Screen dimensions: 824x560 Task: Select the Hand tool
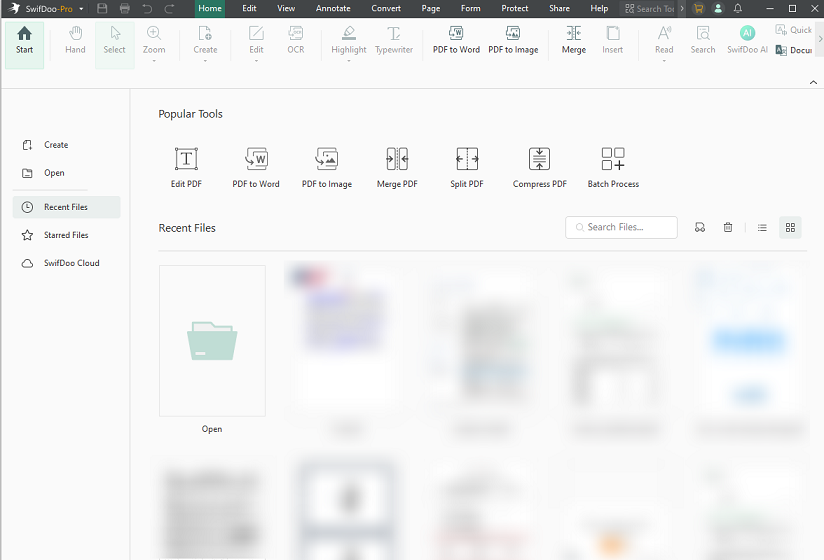75,41
